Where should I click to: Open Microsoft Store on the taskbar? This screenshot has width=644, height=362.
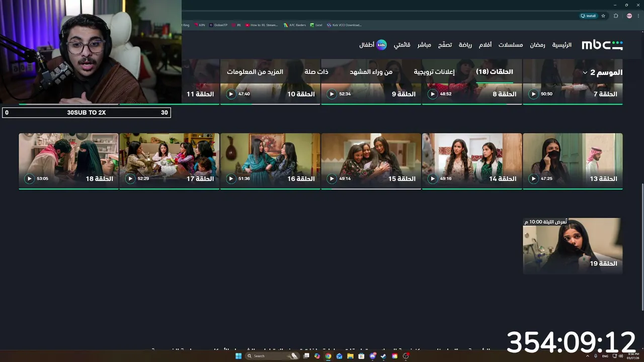click(361, 356)
